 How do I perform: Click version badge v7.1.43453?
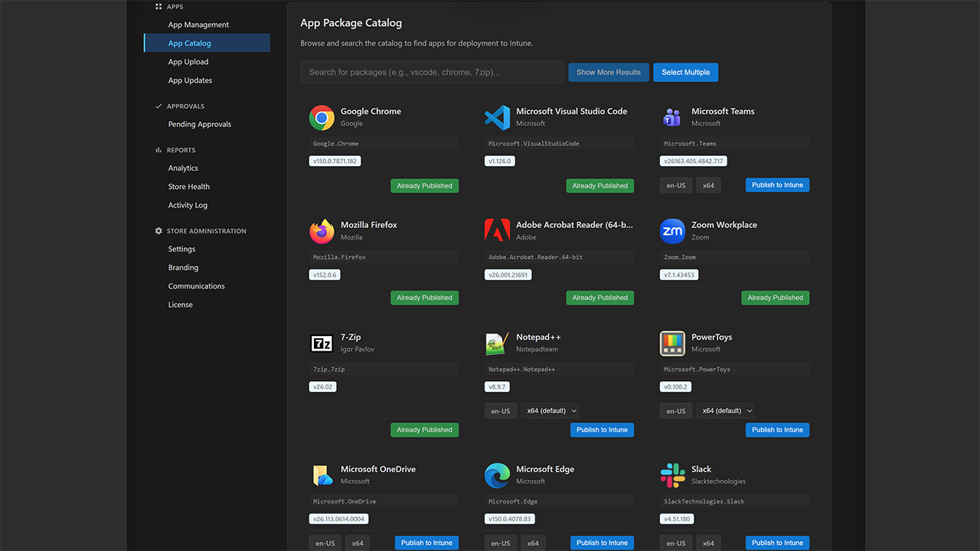point(679,275)
